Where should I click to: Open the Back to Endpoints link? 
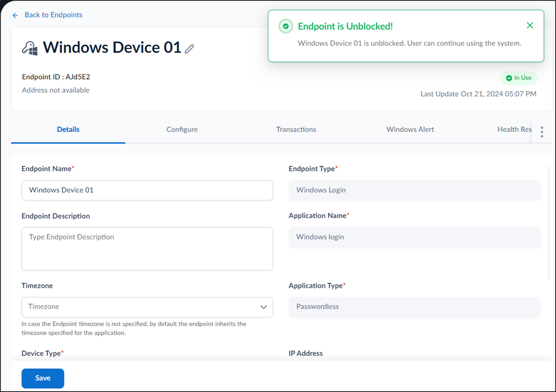53,15
